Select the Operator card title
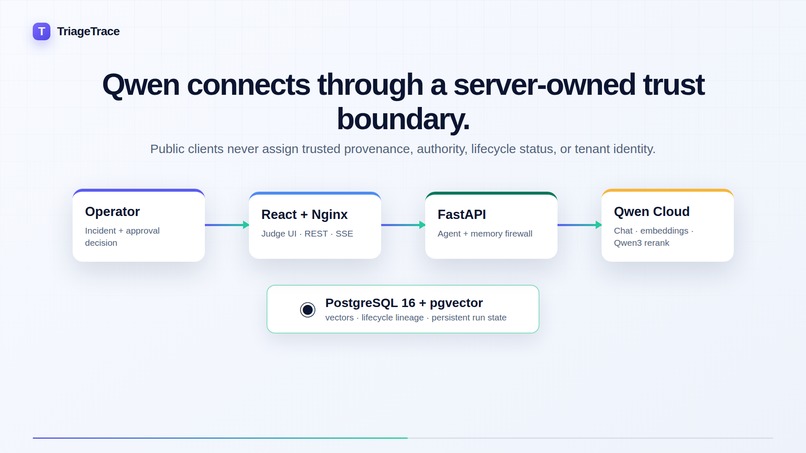 click(x=112, y=211)
